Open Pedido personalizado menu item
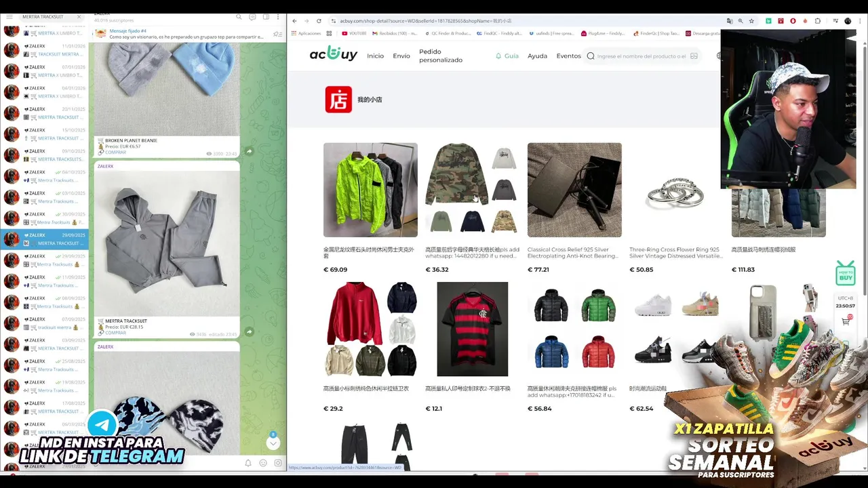Image resolution: width=868 pixels, height=488 pixels. pyautogui.click(x=441, y=56)
